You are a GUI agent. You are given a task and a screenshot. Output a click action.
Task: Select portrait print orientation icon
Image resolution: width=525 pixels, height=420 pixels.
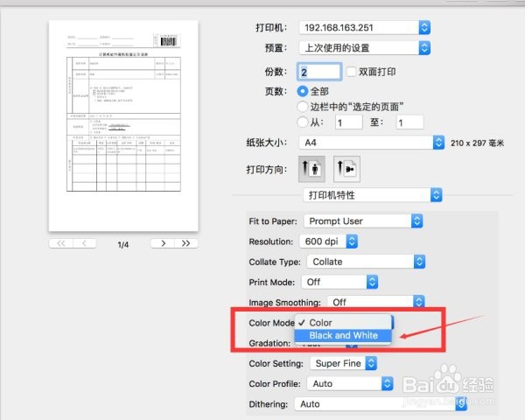(311, 169)
